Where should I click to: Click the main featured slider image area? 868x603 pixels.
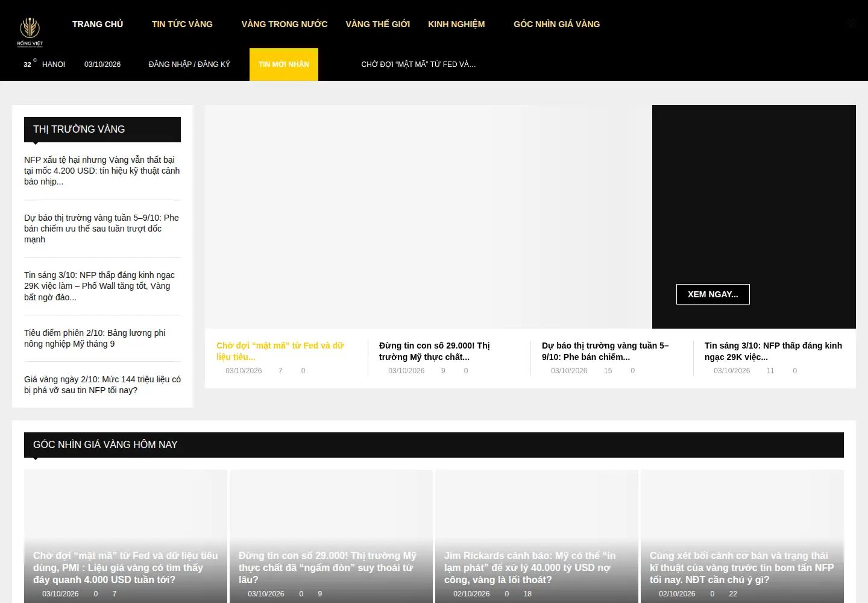click(429, 216)
